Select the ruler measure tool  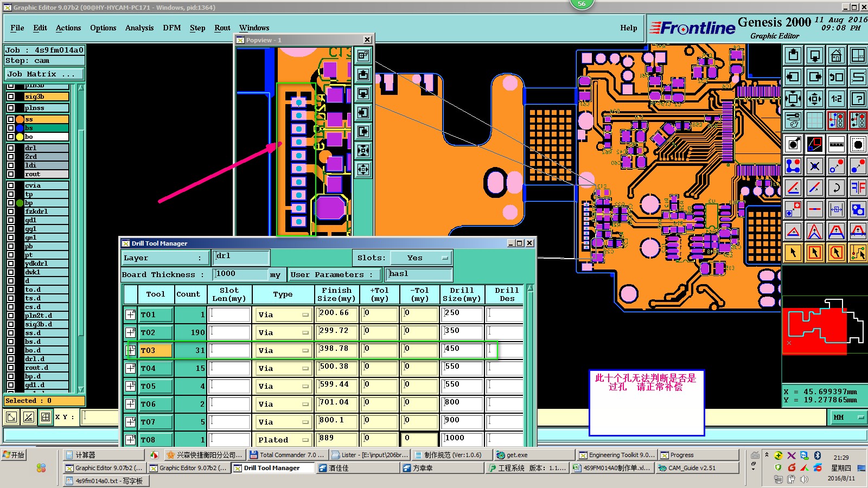(837, 144)
